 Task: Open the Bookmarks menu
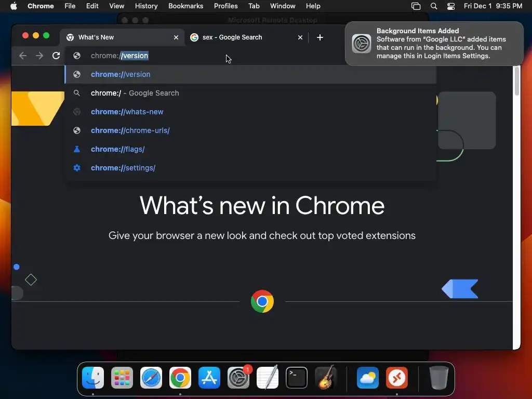[x=185, y=6]
